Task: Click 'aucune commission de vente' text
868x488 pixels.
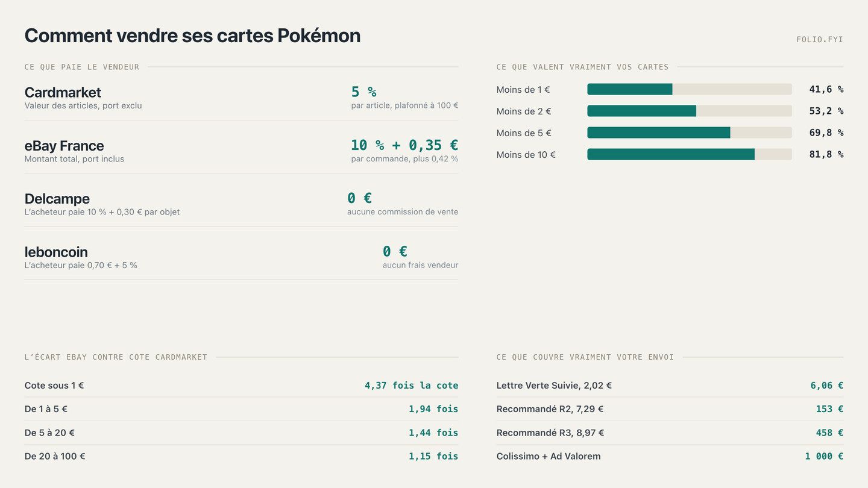Action: [x=403, y=212]
